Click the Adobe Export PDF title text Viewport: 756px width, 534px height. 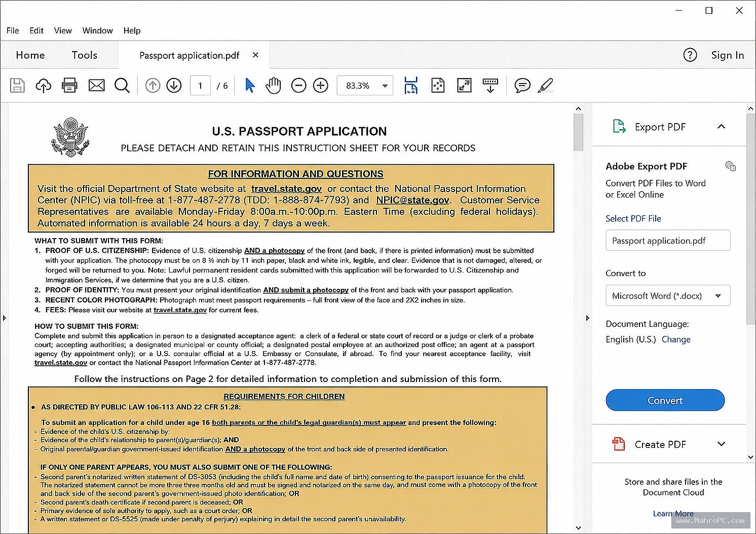[646, 166]
